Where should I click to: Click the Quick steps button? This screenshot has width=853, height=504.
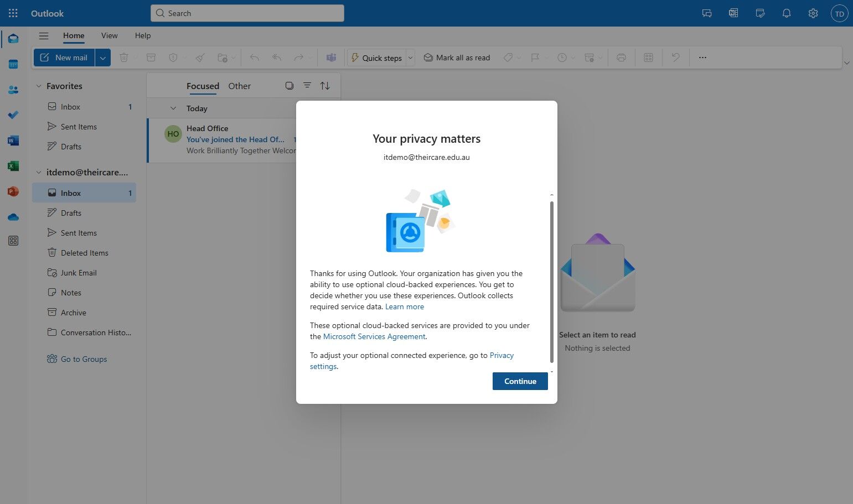point(376,58)
